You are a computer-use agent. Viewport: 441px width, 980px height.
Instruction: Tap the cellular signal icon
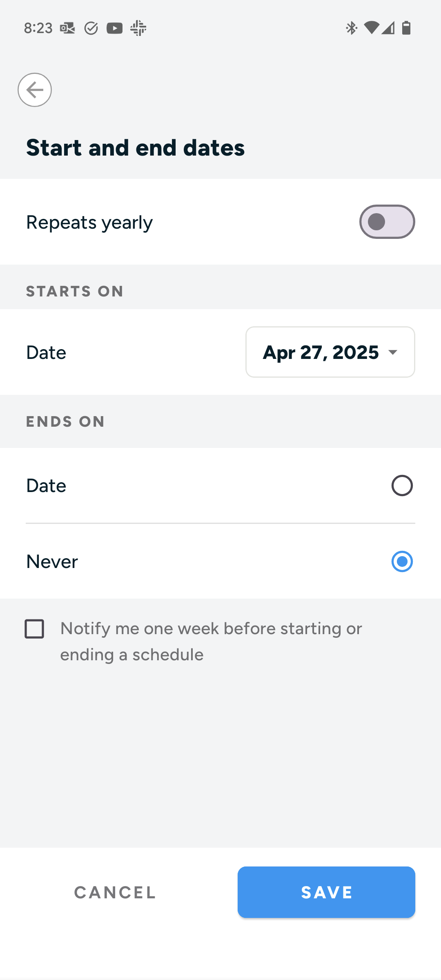[388, 28]
